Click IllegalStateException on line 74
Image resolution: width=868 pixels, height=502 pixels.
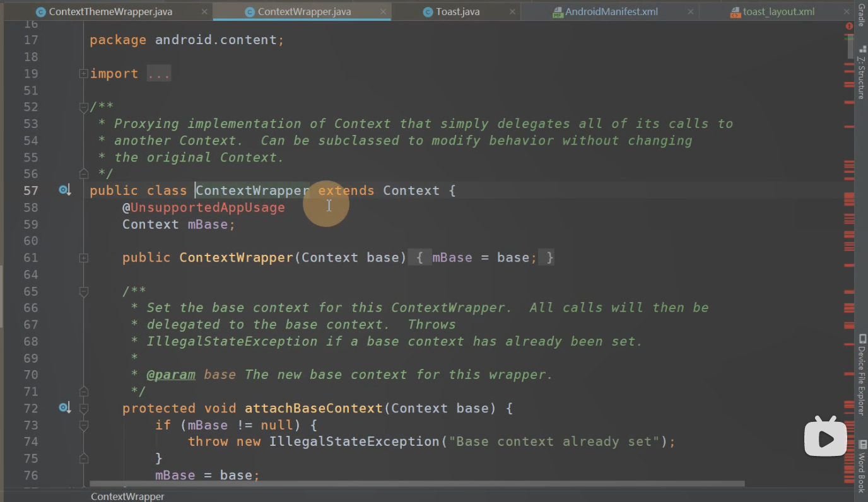[354, 441]
